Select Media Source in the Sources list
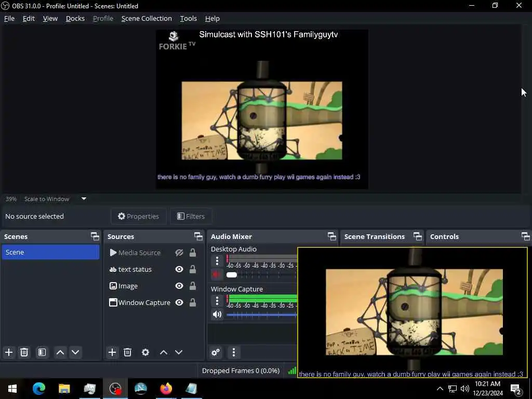This screenshot has width=532, height=399. coord(139,252)
